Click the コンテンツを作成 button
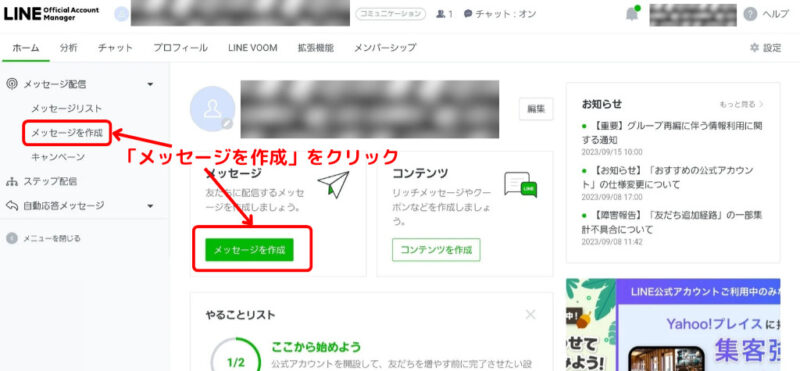This screenshot has width=800, height=371. (x=436, y=250)
